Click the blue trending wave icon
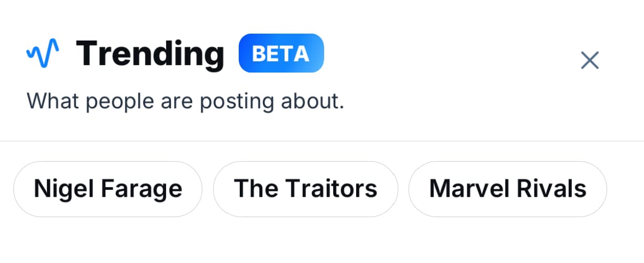 pyautogui.click(x=43, y=54)
